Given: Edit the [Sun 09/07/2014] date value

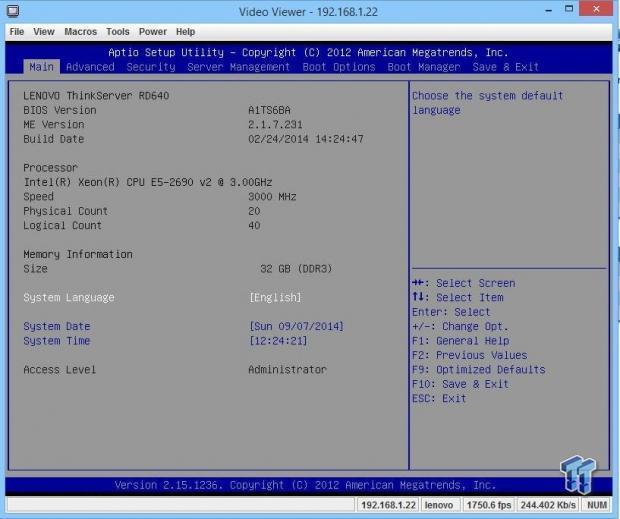Looking at the screenshot, I should 296,326.
